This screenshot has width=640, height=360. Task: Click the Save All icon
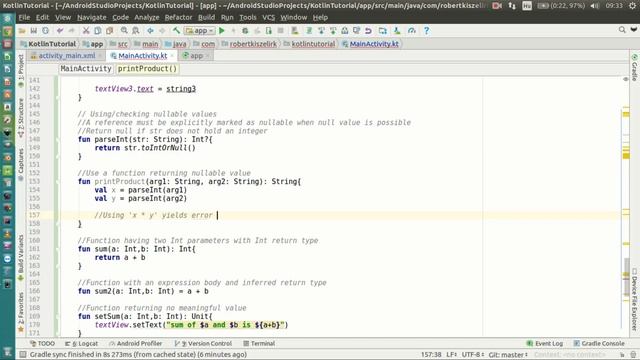coord(33,31)
